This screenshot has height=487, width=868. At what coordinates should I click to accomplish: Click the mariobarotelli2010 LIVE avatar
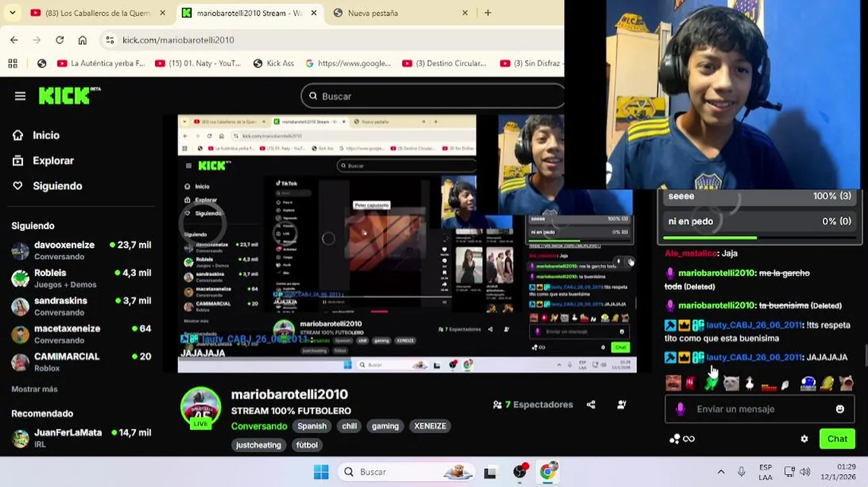tap(200, 407)
